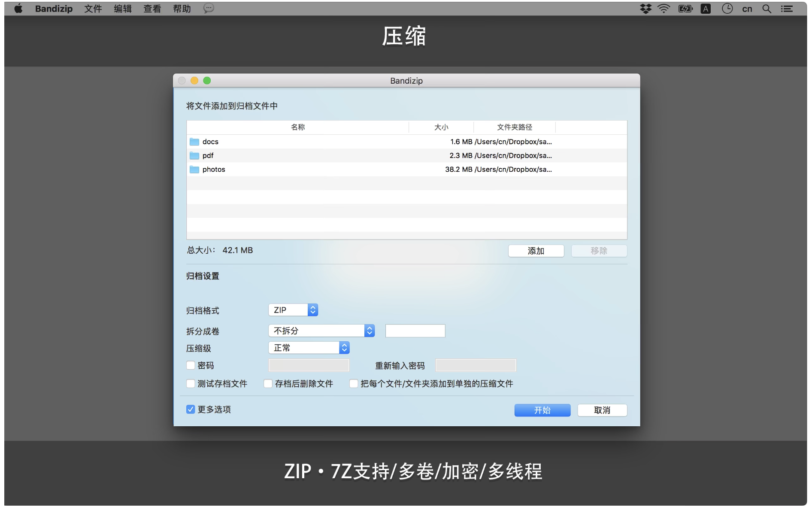The height and width of the screenshot is (510, 812).
Task: Click the split volume size input field
Action: [x=415, y=331]
